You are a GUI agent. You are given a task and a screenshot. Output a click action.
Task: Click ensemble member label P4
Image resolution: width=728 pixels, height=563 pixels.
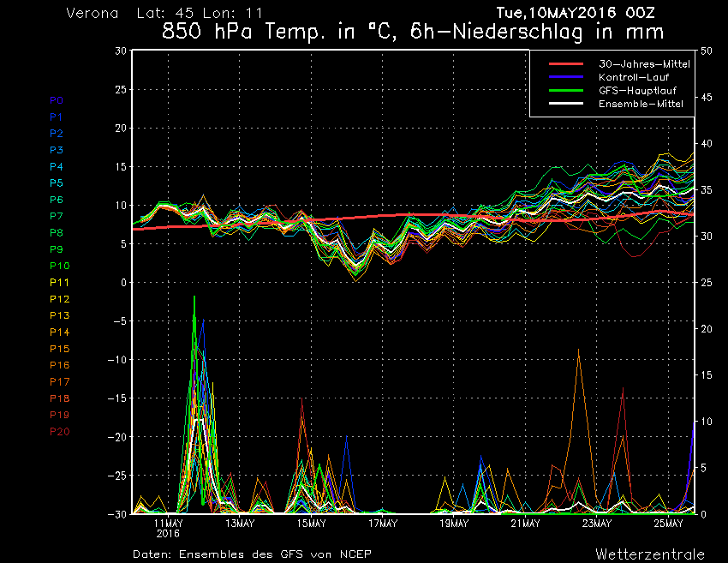(57, 167)
